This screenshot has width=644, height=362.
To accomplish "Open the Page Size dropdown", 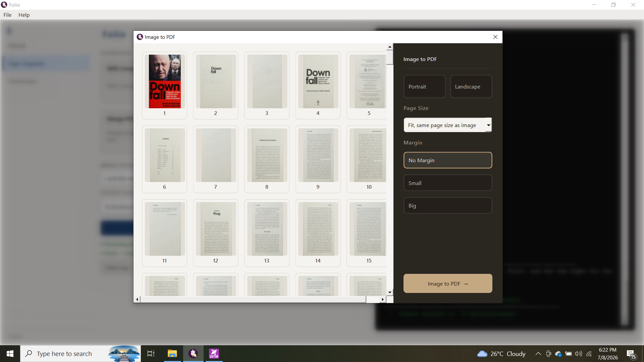I will pos(448,125).
